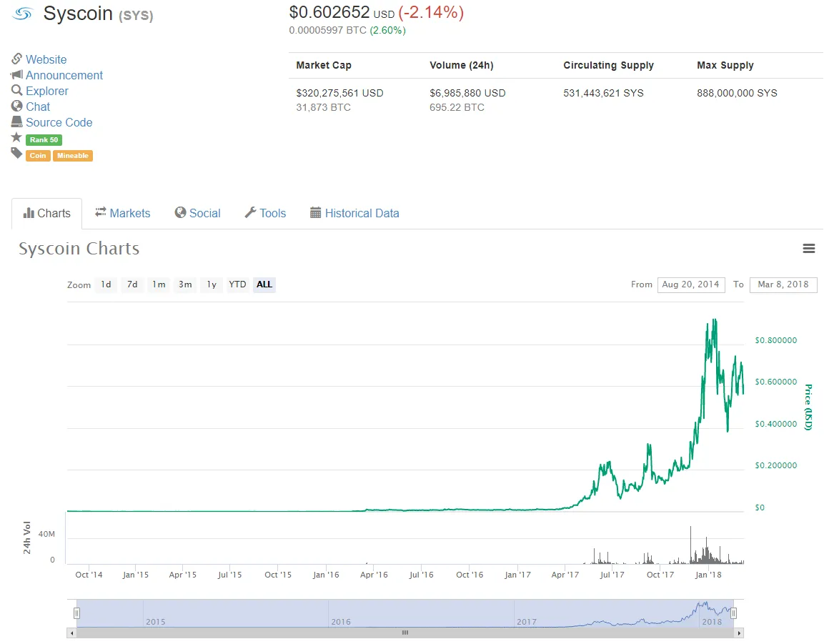Click the star icon next to Rank 50

(x=17, y=138)
